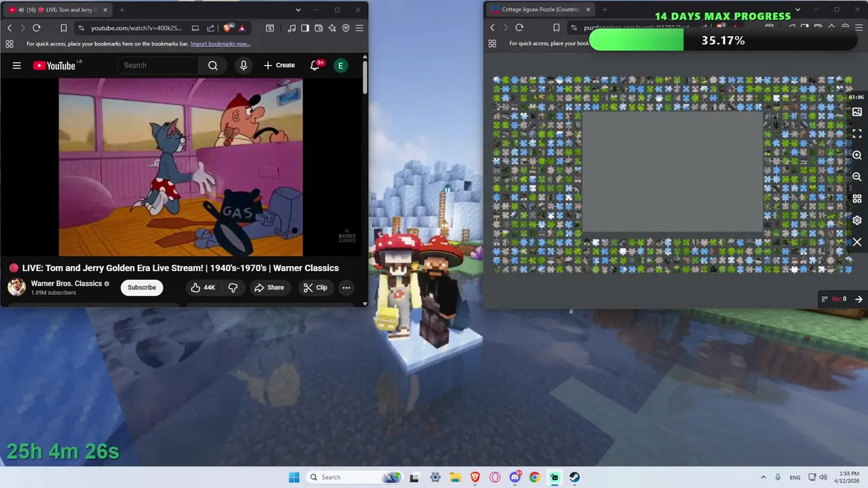Open Create menu on YouTube
Screen dimensions: 868x488
pos(279,65)
